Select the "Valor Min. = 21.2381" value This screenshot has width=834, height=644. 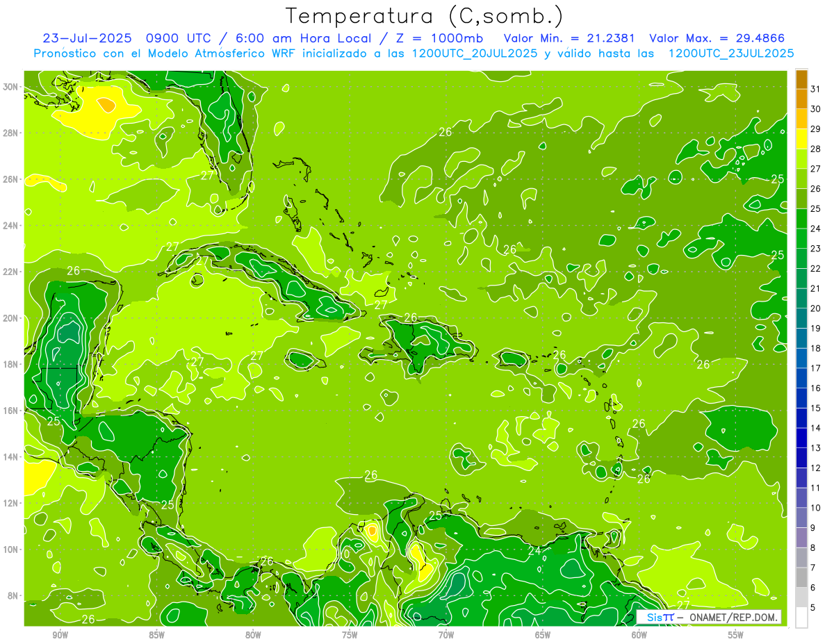click(571, 38)
